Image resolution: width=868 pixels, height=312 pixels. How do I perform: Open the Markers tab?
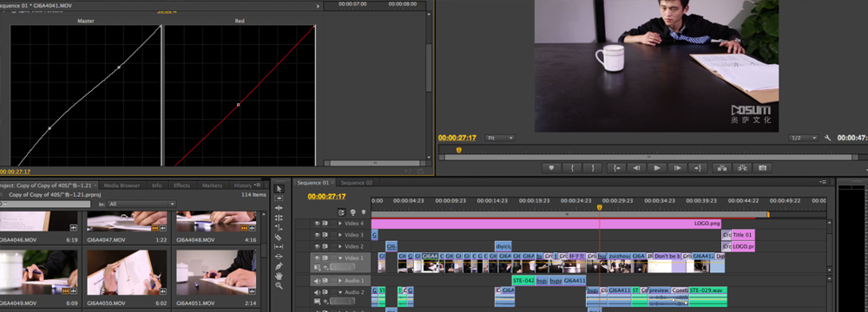212,185
